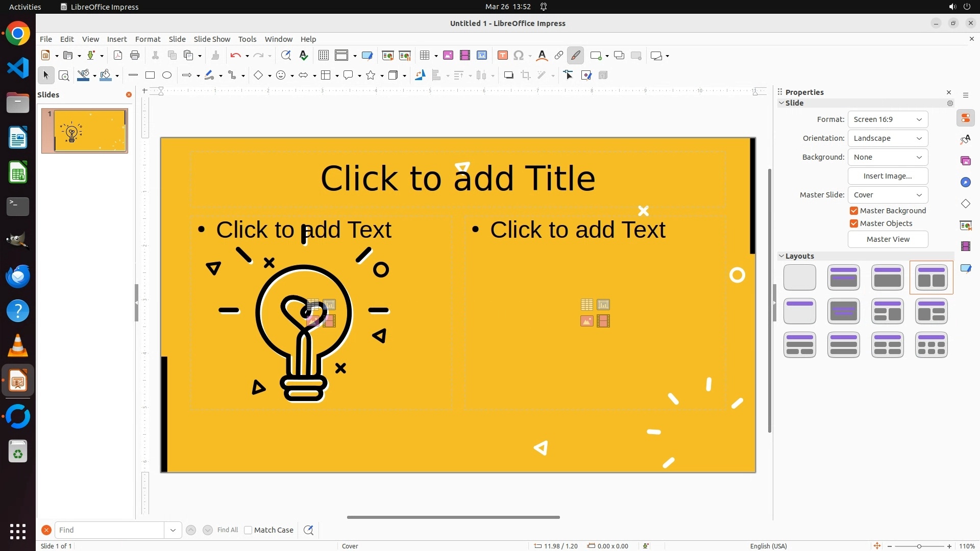
Task: Click the Print icon in toolbar
Action: tap(135, 56)
